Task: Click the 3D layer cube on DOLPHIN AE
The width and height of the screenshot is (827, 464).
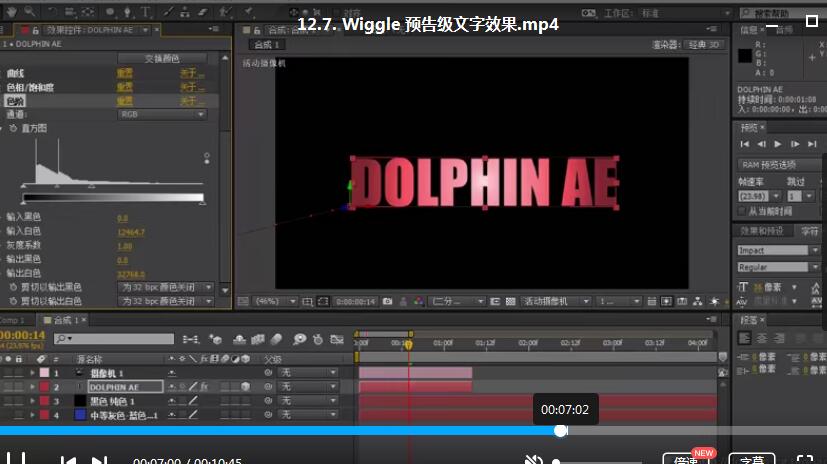Action: (245, 386)
